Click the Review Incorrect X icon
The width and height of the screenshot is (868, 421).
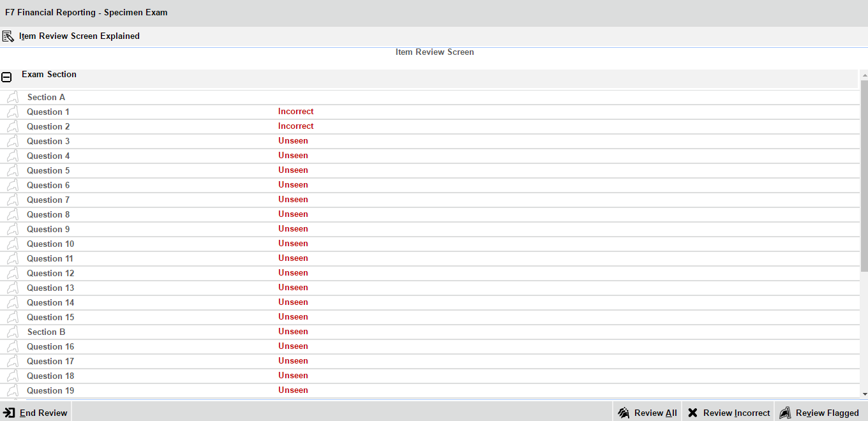(692, 413)
